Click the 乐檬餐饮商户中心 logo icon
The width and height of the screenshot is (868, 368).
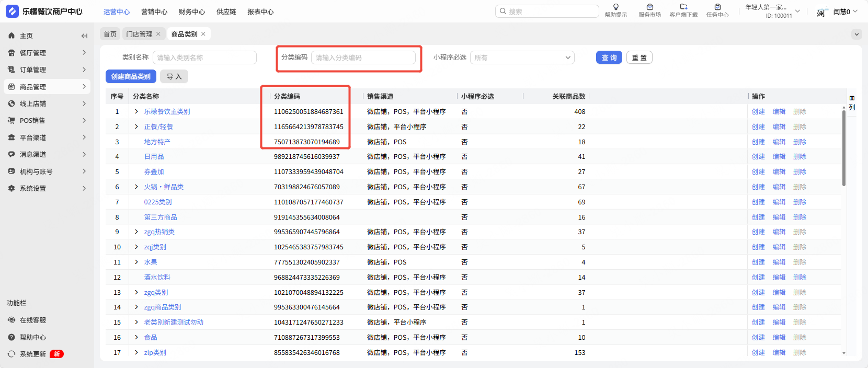click(x=12, y=11)
